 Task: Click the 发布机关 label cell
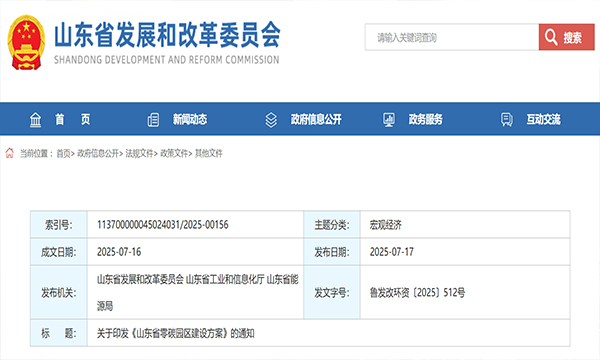(59, 293)
